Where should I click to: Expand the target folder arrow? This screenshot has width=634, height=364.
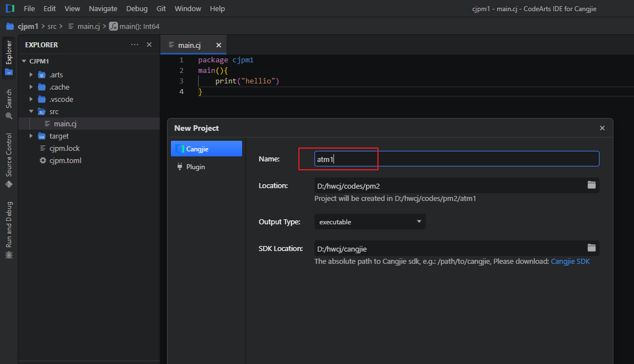[31, 136]
